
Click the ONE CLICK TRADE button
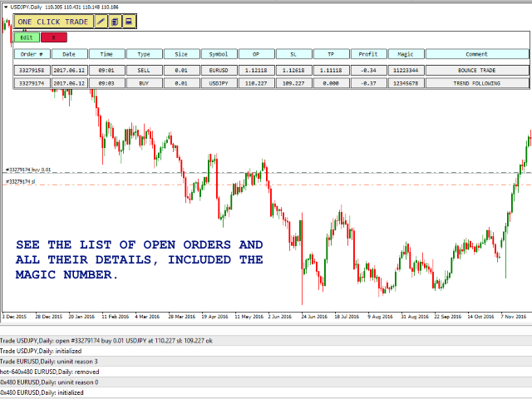pos(52,21)
